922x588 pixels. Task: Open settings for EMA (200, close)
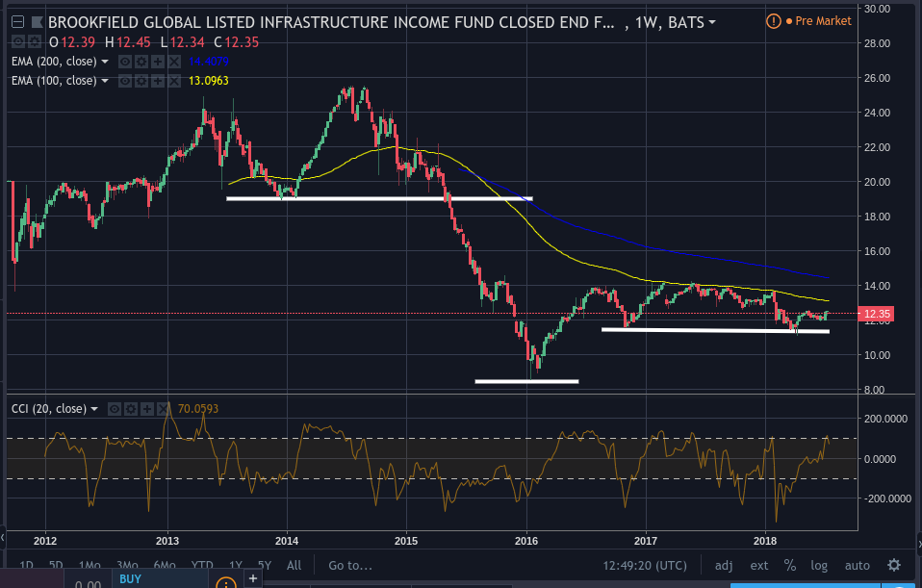[x=141, y=62]
